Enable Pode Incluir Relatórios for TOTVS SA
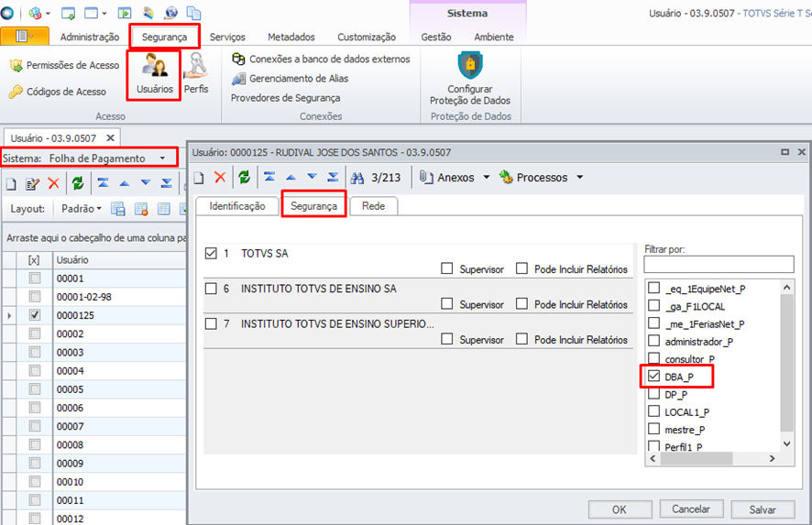The image size is (812, 525). [522, 268]
